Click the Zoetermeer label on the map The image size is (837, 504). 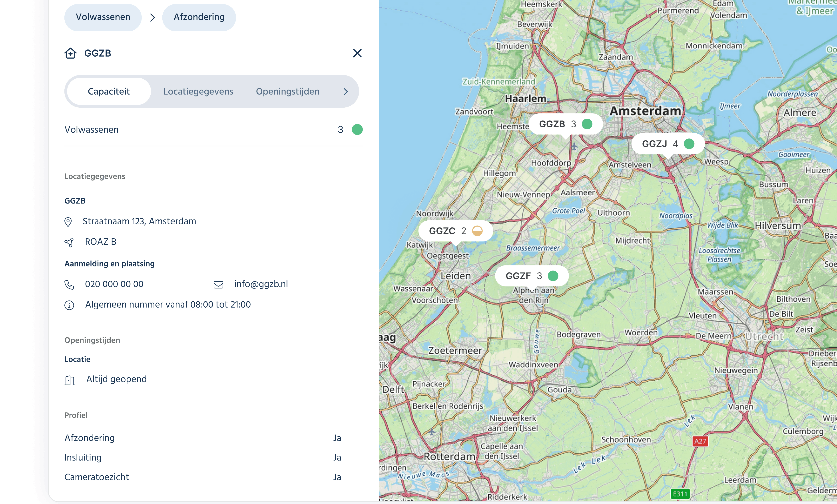click(x=455, y=350)
